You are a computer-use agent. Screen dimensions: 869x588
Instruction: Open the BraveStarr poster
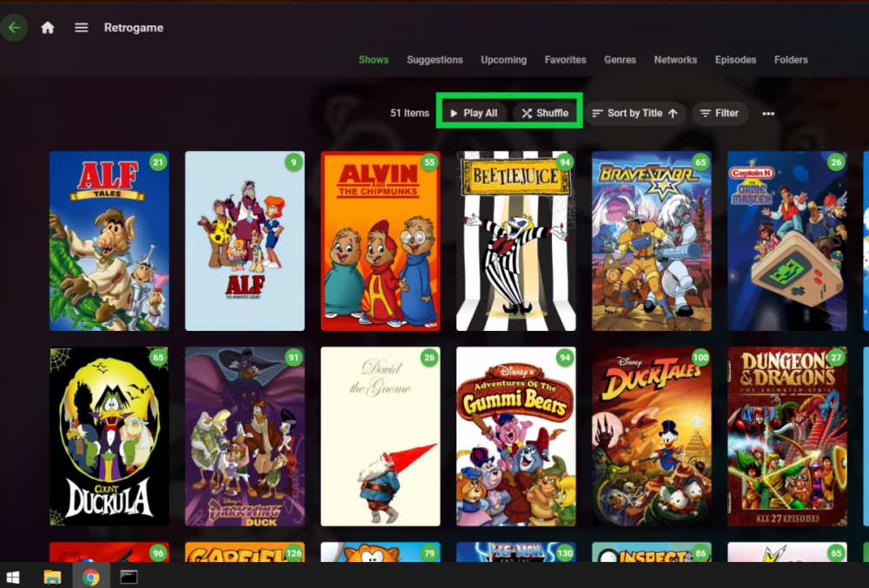[x=651, y=241]
